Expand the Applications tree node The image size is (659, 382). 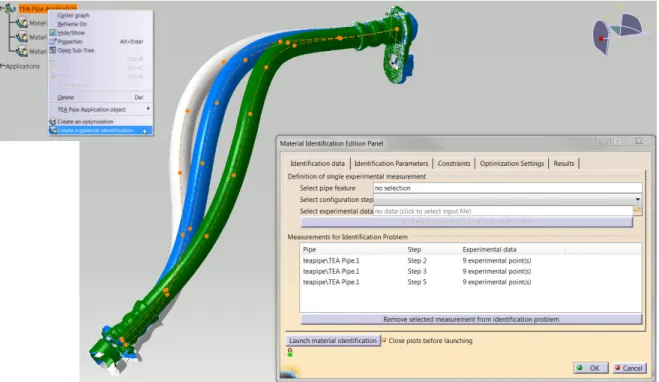click(3, 66)
